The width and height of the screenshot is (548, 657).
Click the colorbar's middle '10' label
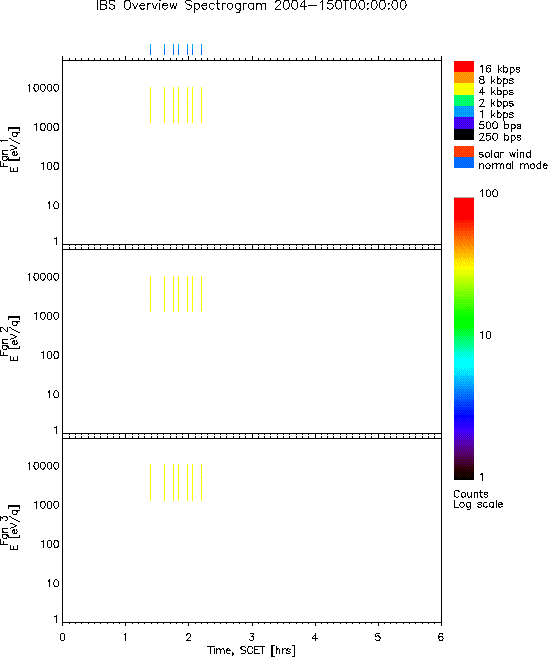pyautogui.click(x=485, y=335)
